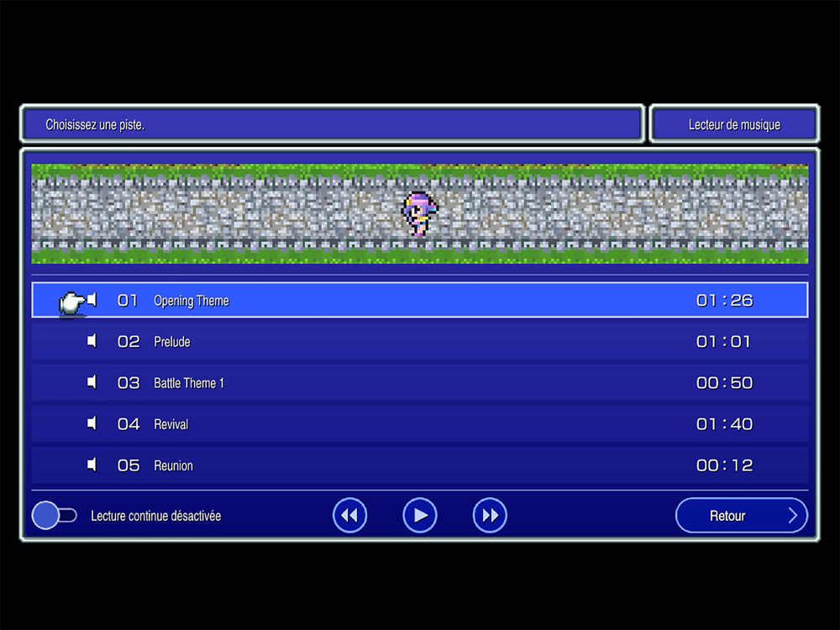Click the 01:40 track length
This screenshot has width=840, height=630.
(724, 424)
